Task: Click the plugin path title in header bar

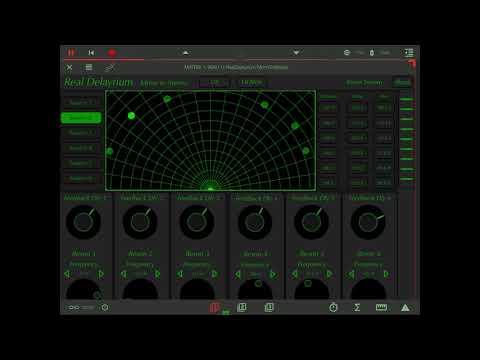Action: coord(236,67)
